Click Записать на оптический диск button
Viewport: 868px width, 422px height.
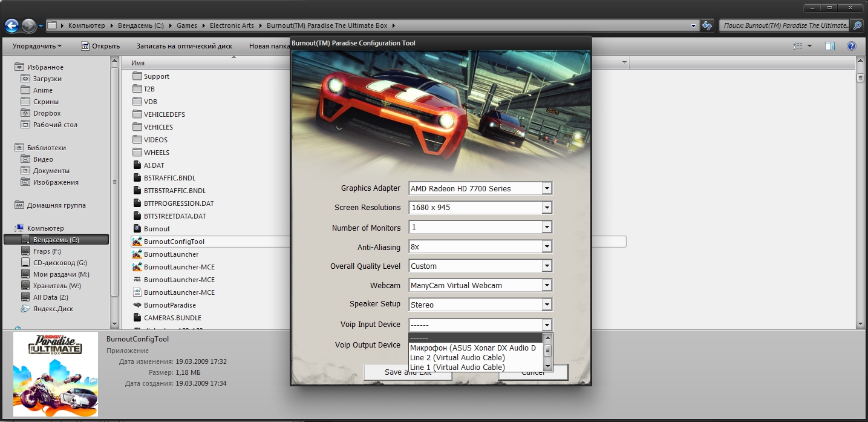click(184, 46)
